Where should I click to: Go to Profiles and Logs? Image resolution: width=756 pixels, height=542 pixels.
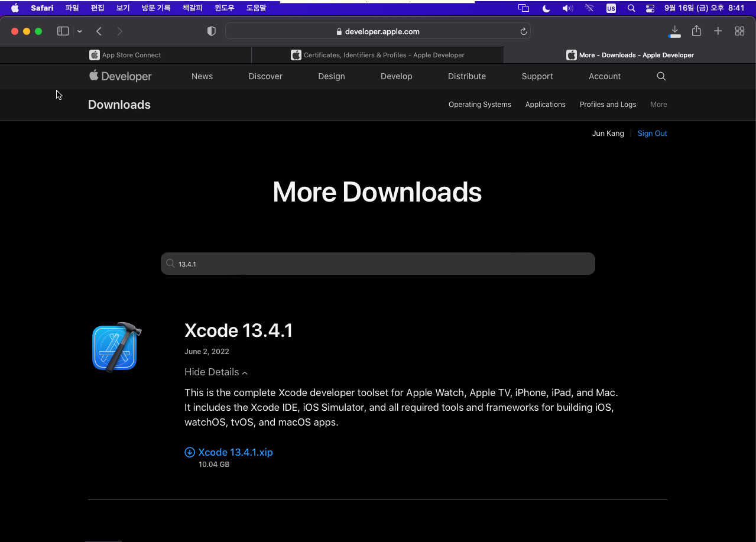[608, 105]
